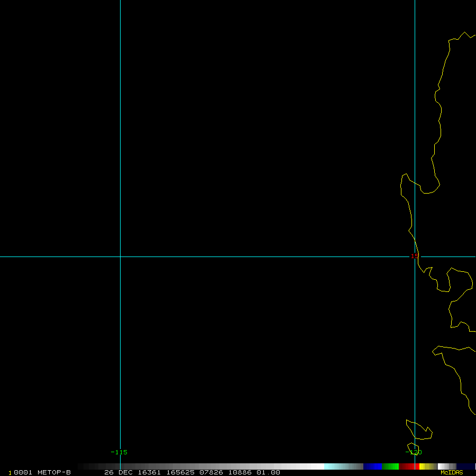This screenshot has width=476, height=476.
Task: Click the 165625 time value
Action: [180, 472]
